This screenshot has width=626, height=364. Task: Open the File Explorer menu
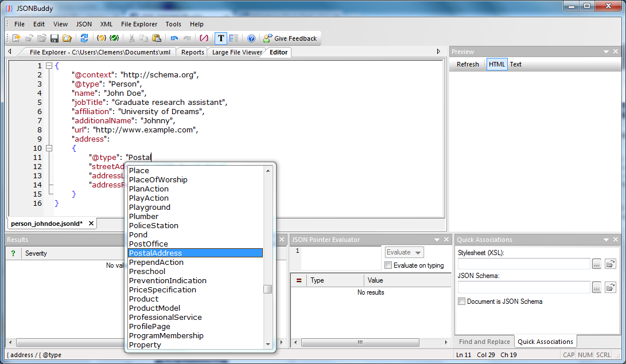pos(139,24)
